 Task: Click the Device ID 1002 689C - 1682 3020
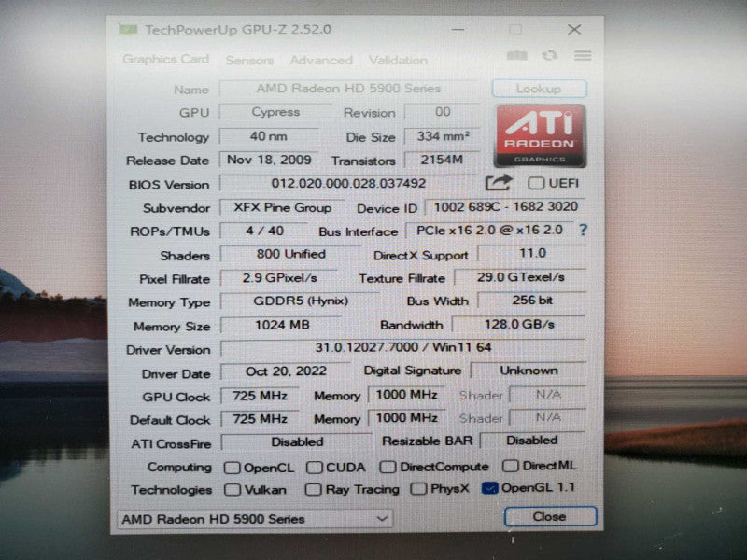(505, 206)
